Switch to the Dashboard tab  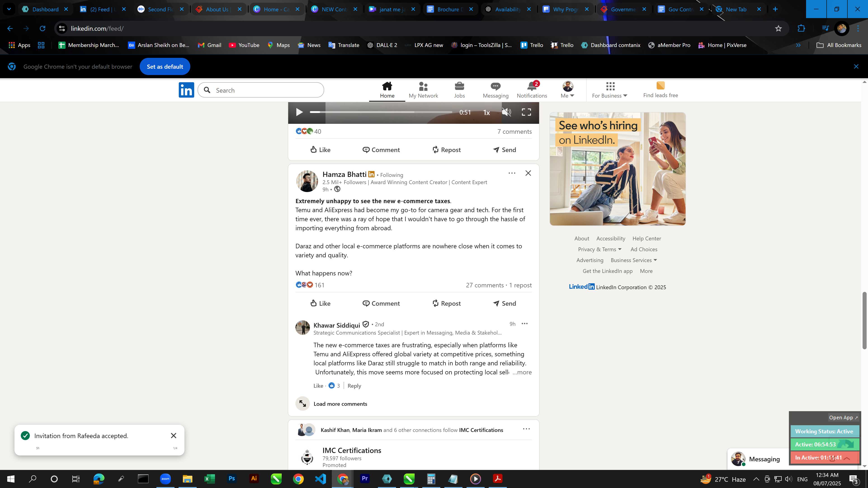click(45, 9)
